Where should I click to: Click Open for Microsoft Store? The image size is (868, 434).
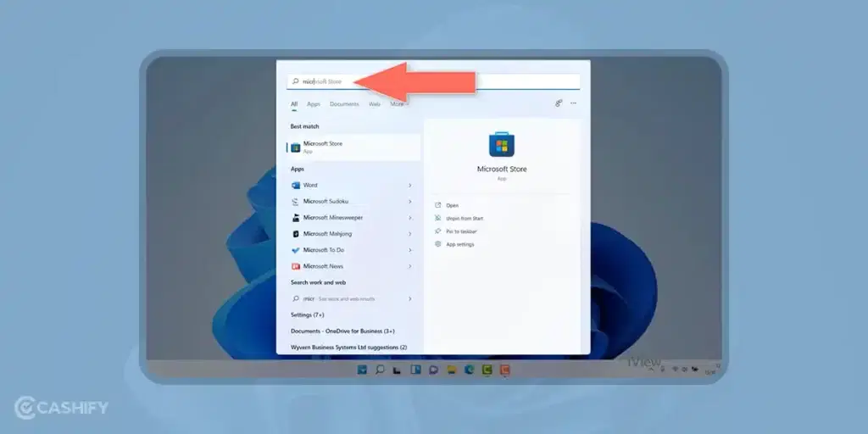pyautogui.click(x=453, y=205)
